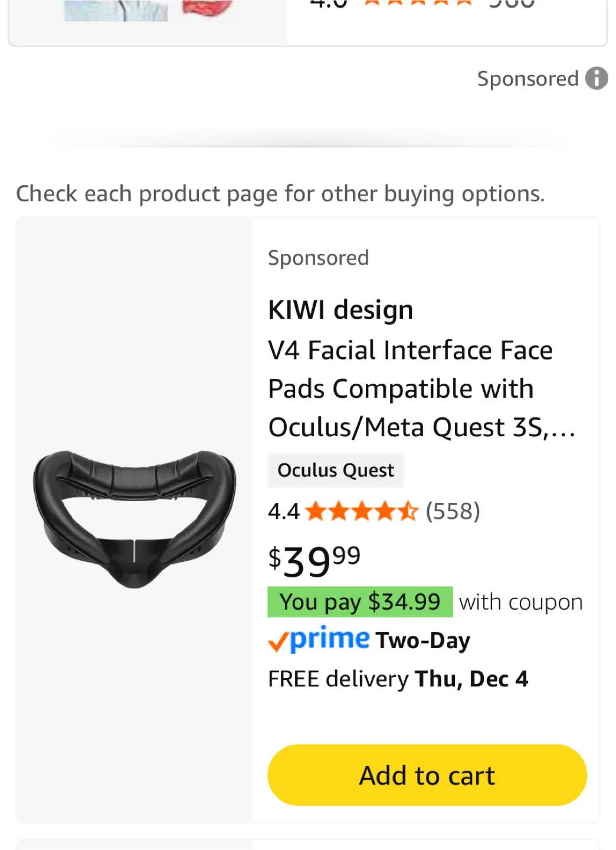Click the KIWI design brand name
This screenshot has height=850, width=616.
(340, 309)
